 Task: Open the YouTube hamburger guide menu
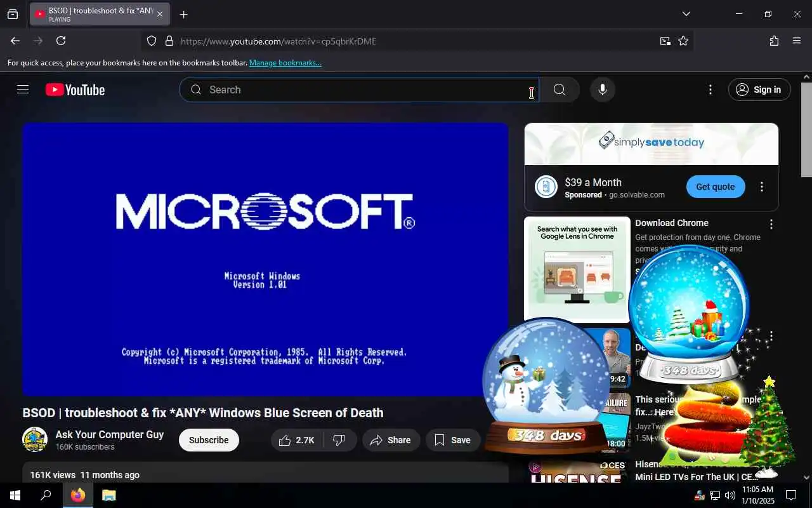point(23,90)
